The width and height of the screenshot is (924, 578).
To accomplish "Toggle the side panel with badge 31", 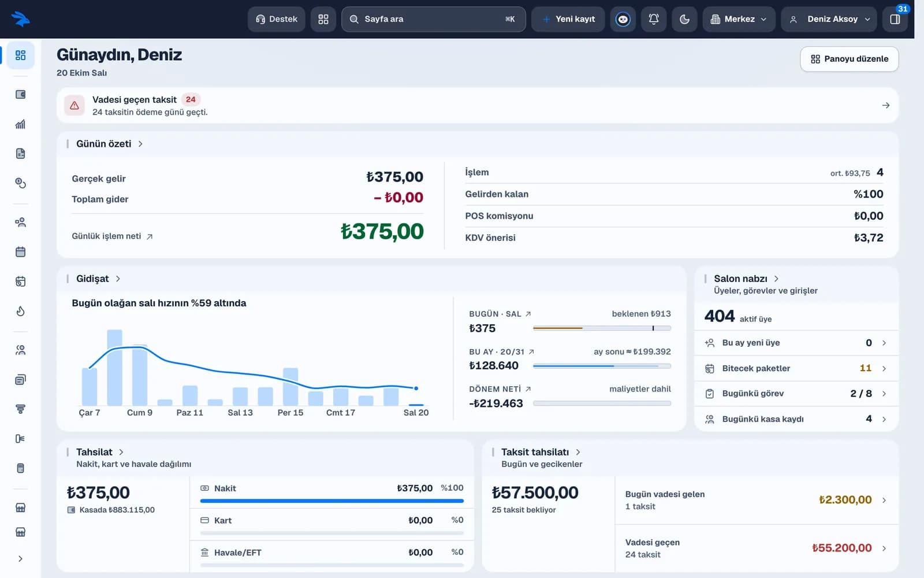I will [895, 19].
